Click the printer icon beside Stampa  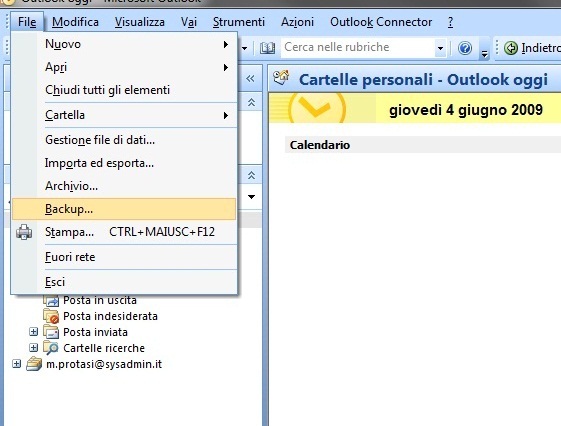pyautogui.click(x=24, y=232)
